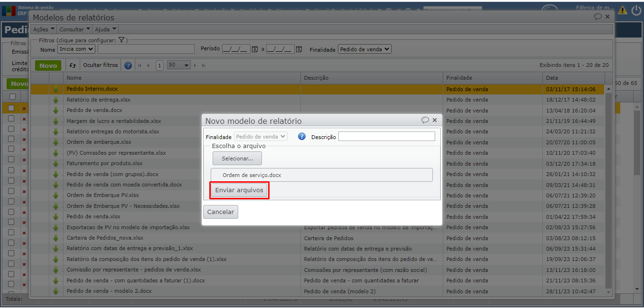
Task: Toggle header select-all checkbox in Pedidos window
Action: point(12,96)
